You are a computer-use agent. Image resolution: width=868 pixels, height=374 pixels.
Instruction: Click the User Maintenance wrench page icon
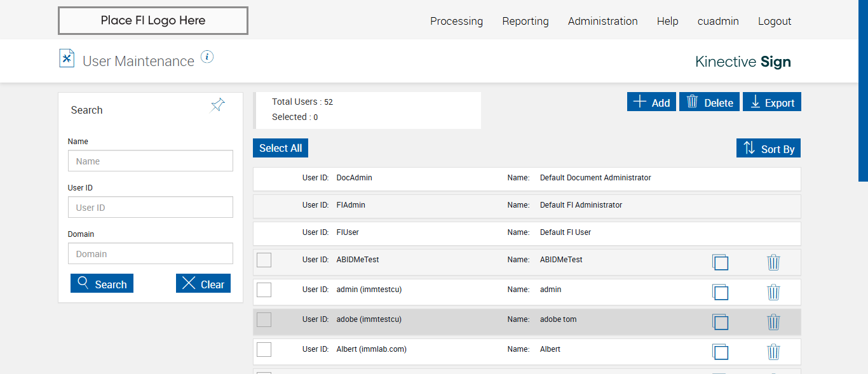67,58
